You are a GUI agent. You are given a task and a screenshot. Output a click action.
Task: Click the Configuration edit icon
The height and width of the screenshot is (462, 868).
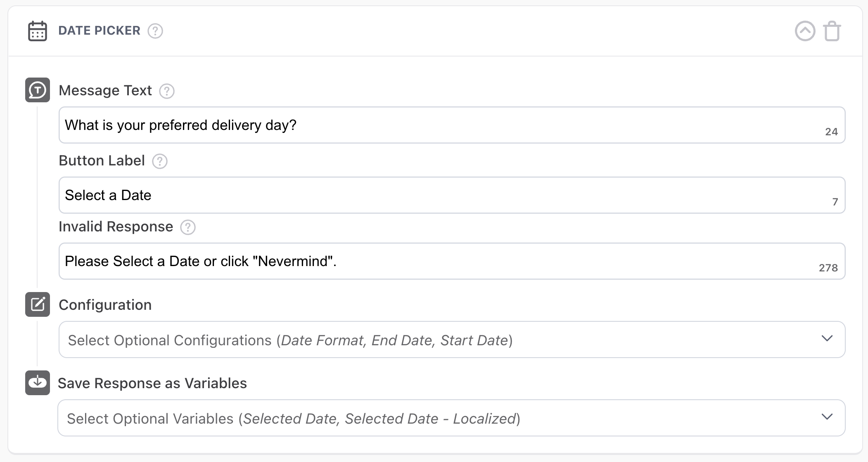pyautogui.click(x=38, y=304)
